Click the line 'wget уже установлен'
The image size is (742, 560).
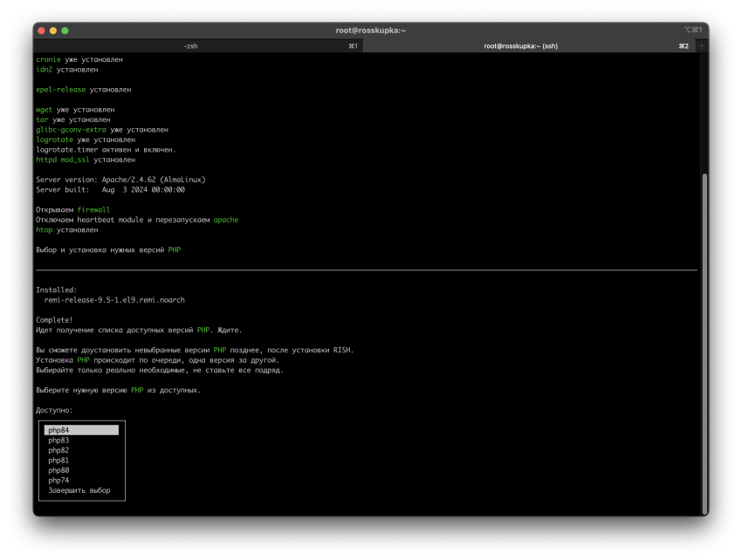(x=75, y=109)
